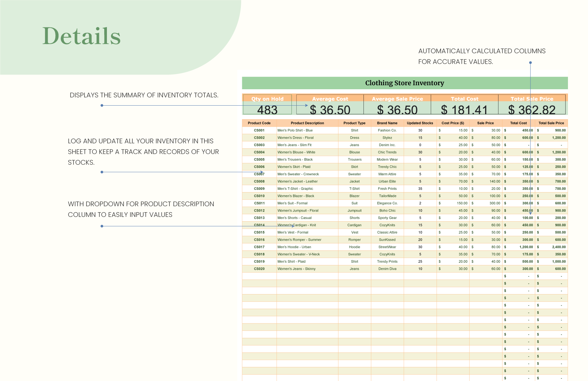Click the cost price 150.00 cell
Screen dimensions: 588x381
453,203
